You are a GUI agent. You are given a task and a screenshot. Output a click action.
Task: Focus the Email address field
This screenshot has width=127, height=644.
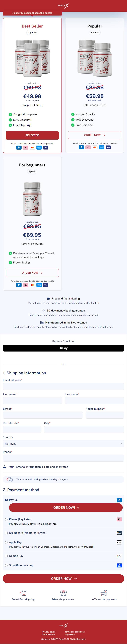point(63,386)
